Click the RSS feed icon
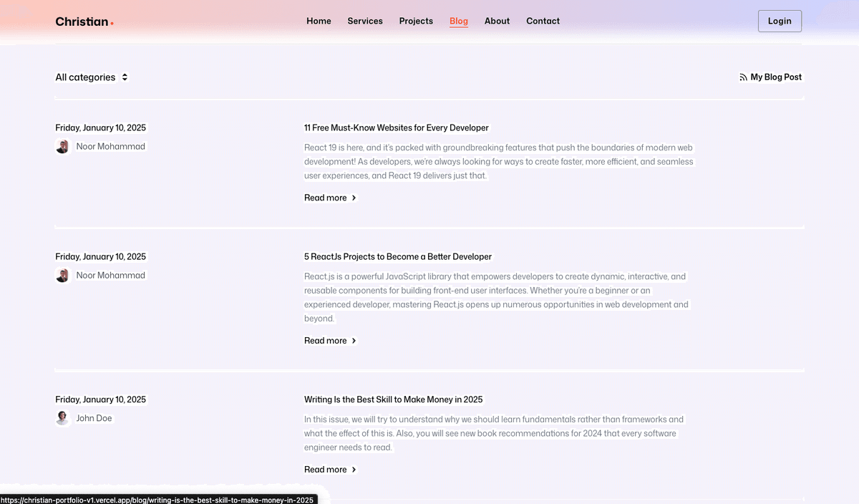This screenshot has height=504, width=859. 743,77
